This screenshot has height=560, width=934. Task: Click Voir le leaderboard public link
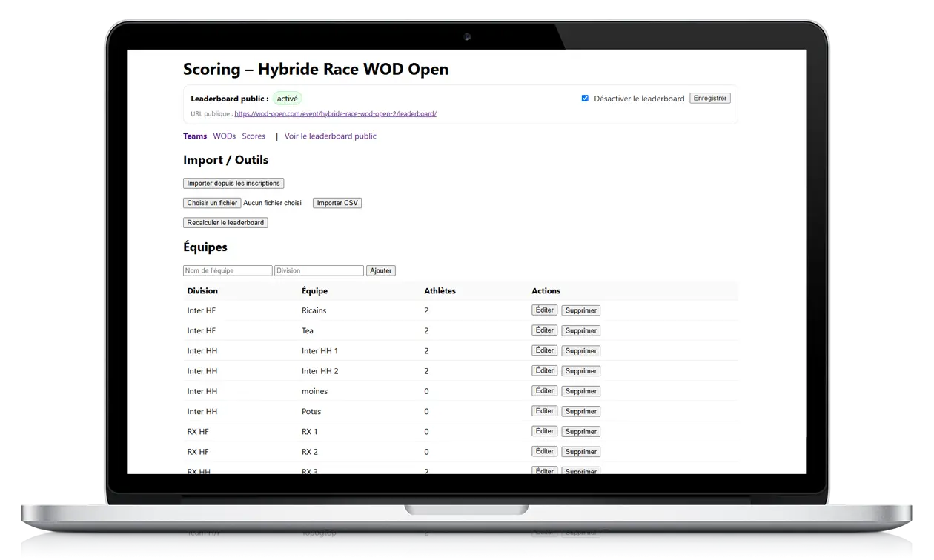pyautogui.click(x=330, y=136)
